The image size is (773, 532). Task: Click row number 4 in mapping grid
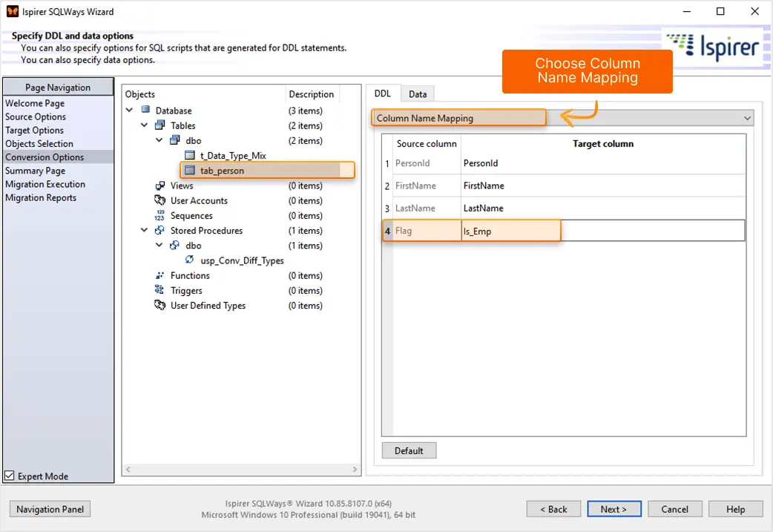click(x=387, y=231)
